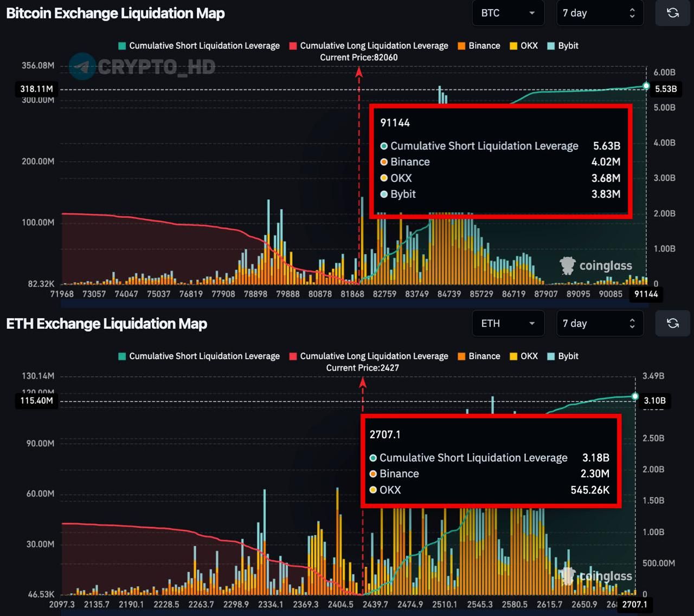Screen dimensions: 694x616
Task: Click the 5.53B right axis marker label
Action: [x=666, y=89]
